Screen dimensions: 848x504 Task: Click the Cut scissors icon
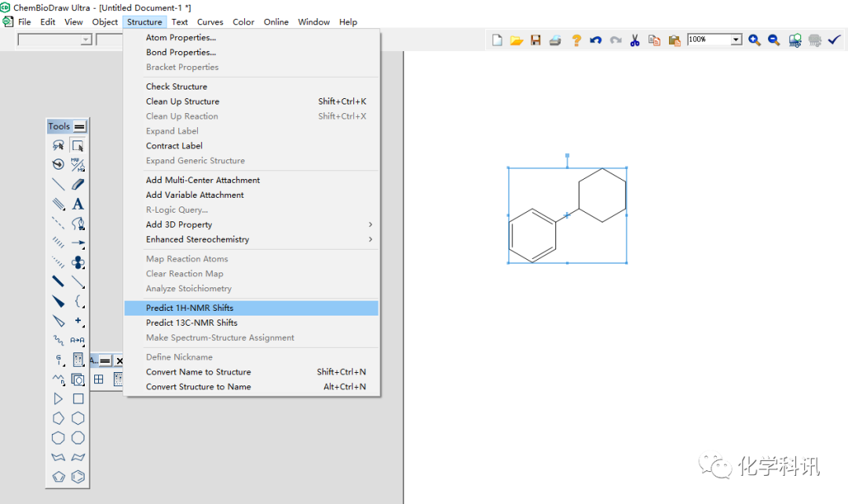(x=634, y=40)
